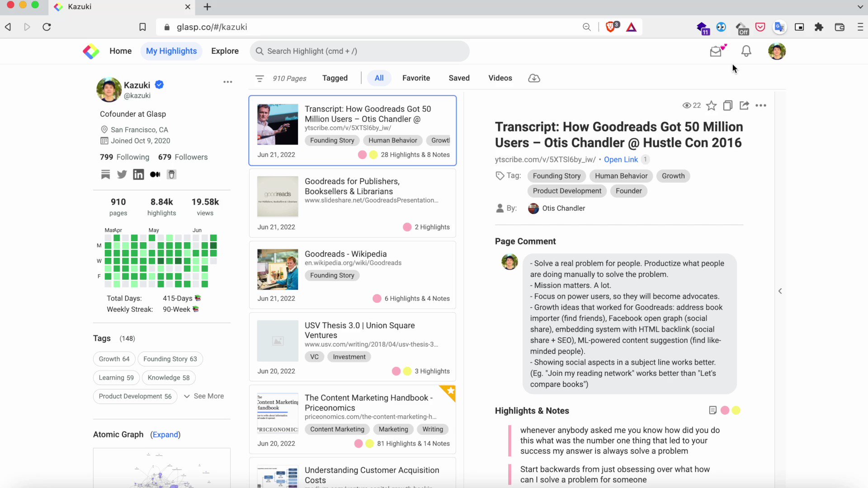
Task: Collapse the right panel with the chevron arrow
Action: (x=780, y=291)
